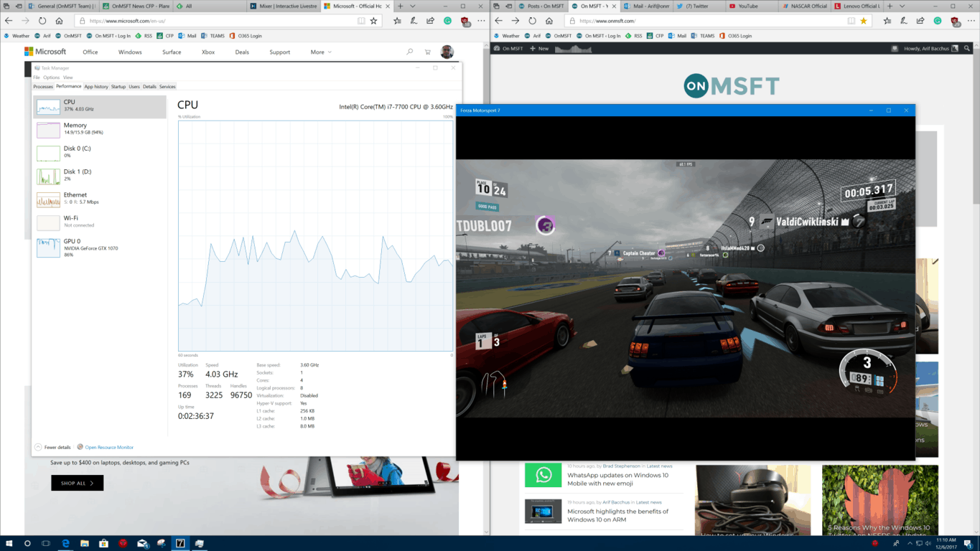Add web notes in left Edge window
Viewport: 980px width, 551px height.
(414, 21)
